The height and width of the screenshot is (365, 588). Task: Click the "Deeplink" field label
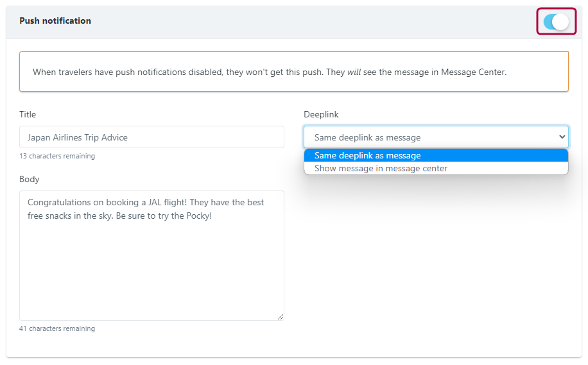pyautogui.click(x=321, y=114)
